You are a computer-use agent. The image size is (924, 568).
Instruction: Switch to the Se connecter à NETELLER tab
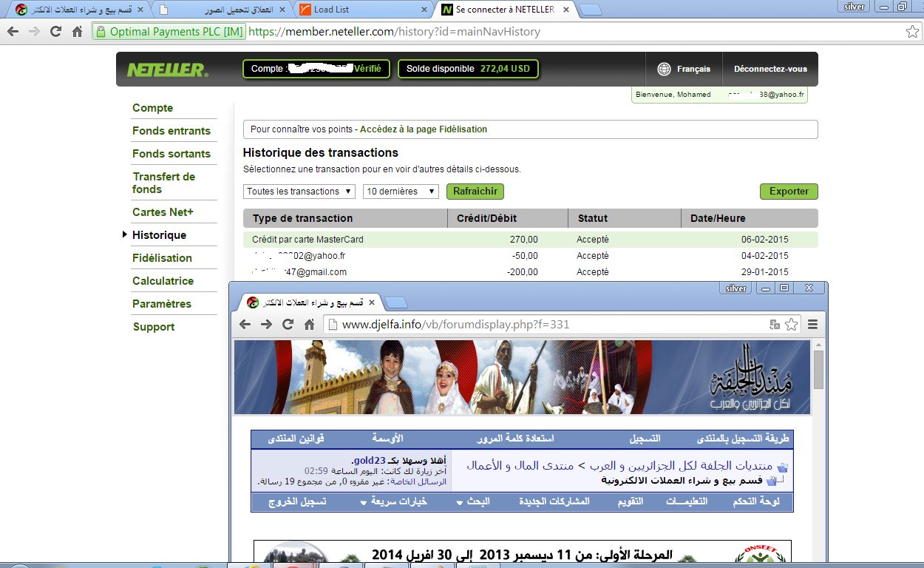506,10
